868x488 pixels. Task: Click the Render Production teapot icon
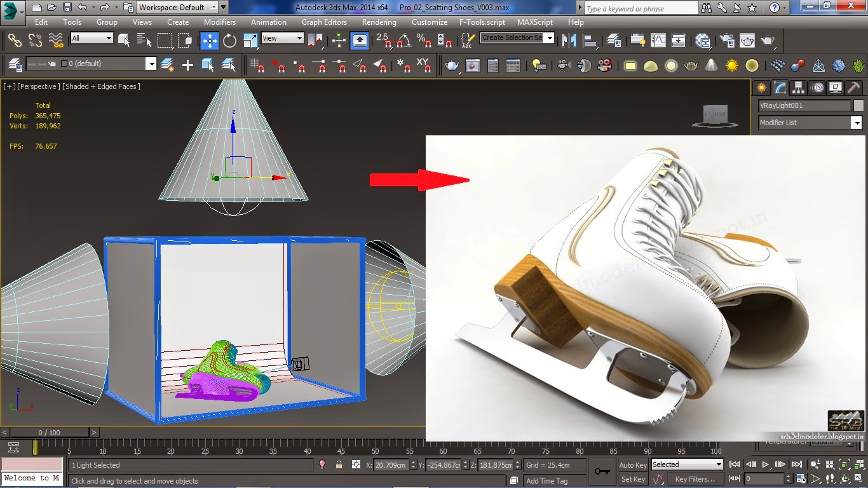[x=766, y=40]
